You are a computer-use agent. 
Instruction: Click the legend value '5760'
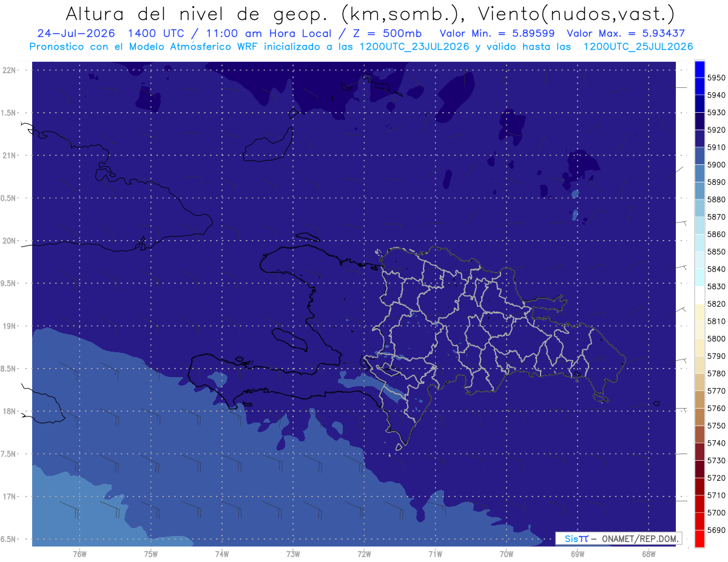[x=716, y=408]
